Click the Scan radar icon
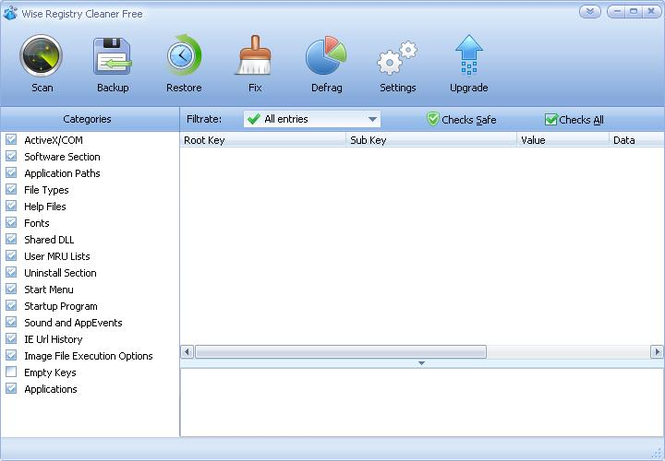 point(42,56)
